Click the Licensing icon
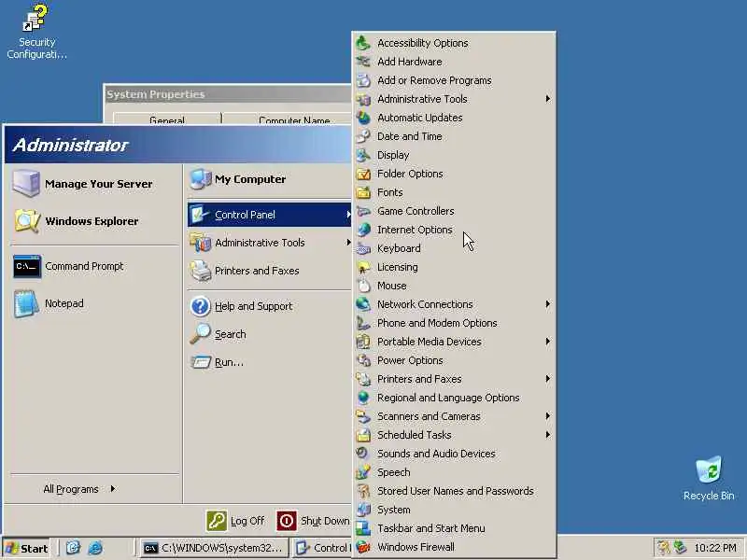The height and width of the screenshot is (560, 747). (363, 267)
